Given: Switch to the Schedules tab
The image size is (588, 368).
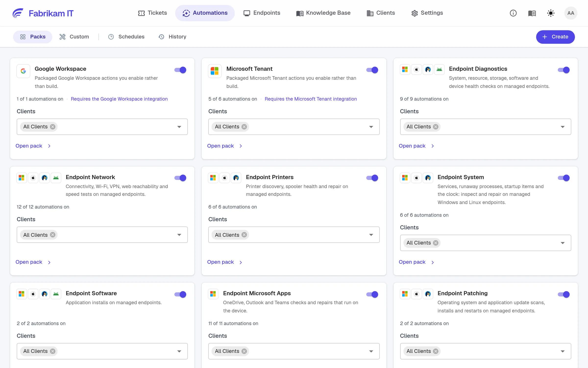Looking at the screenshot, I should point(126,37).
